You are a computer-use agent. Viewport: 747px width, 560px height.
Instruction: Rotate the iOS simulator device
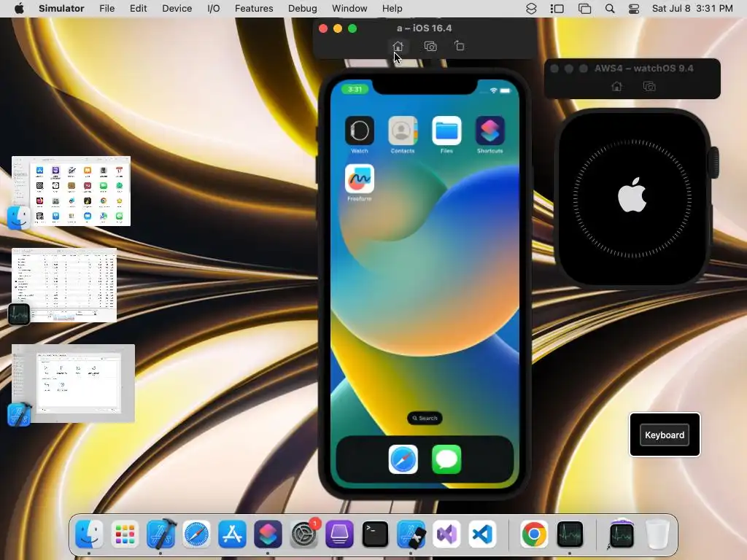pos(460,46)
